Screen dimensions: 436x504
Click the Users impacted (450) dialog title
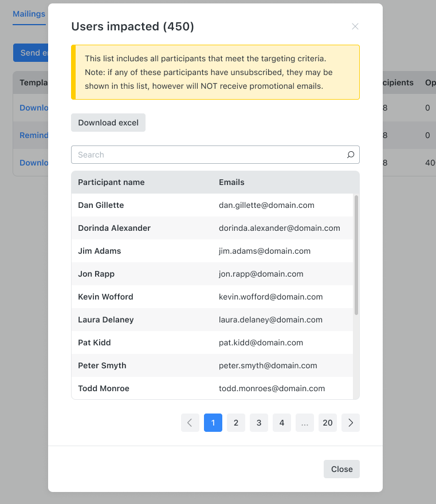click(132, 26)
